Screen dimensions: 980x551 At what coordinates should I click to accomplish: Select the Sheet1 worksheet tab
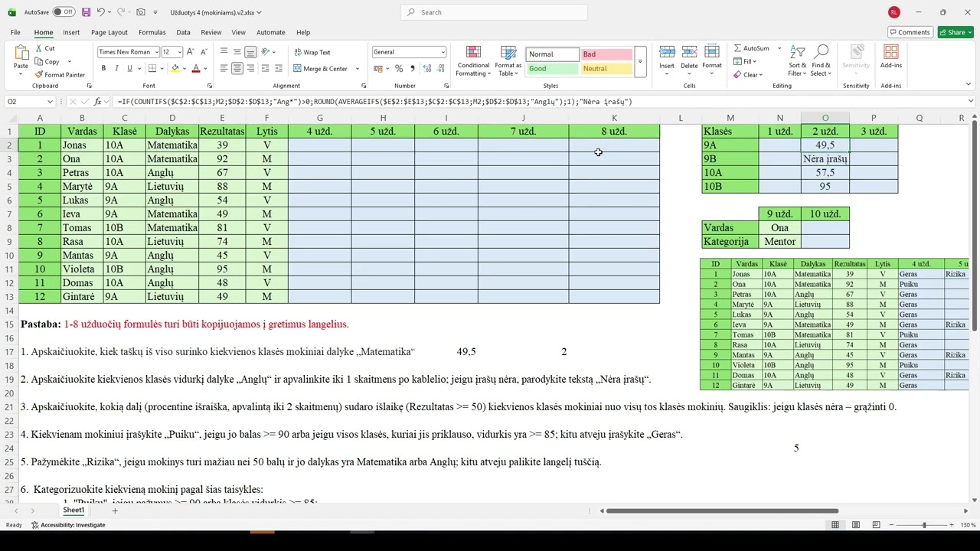(73, 510)
